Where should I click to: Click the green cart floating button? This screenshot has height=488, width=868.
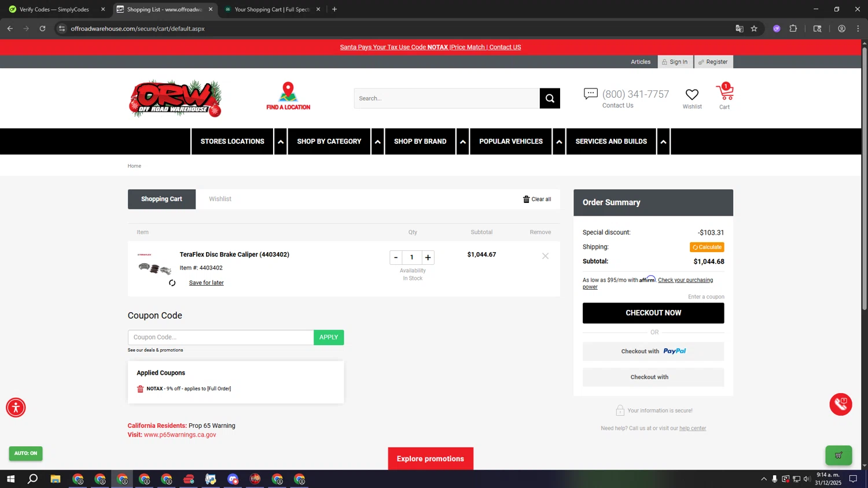pos(838,455)
